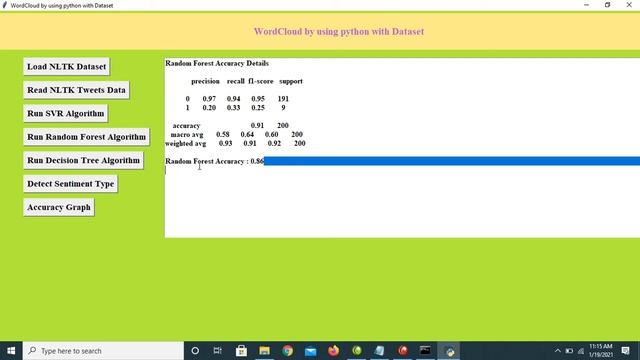Show the Accuracy Graph
The width and height of the screenshot is (640, 360).
(59, 207)
